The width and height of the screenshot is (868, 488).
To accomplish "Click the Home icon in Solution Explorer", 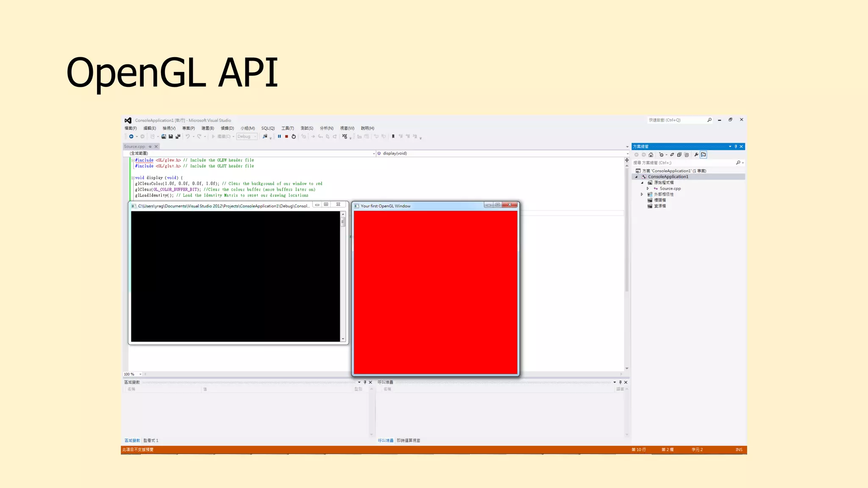I will (651, 155).
